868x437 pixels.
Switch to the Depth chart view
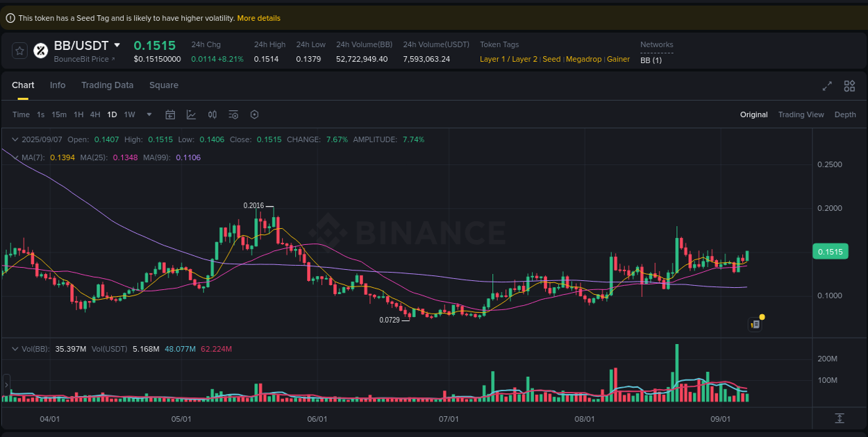point(845,114)
